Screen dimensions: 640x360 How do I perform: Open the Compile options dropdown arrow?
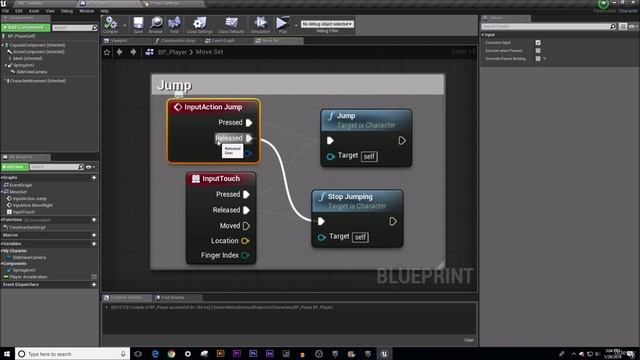click(x=124, y=25)
